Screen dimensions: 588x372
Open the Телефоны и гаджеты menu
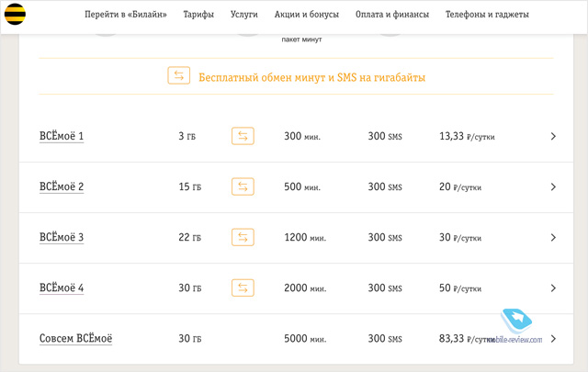click(487, 15)
